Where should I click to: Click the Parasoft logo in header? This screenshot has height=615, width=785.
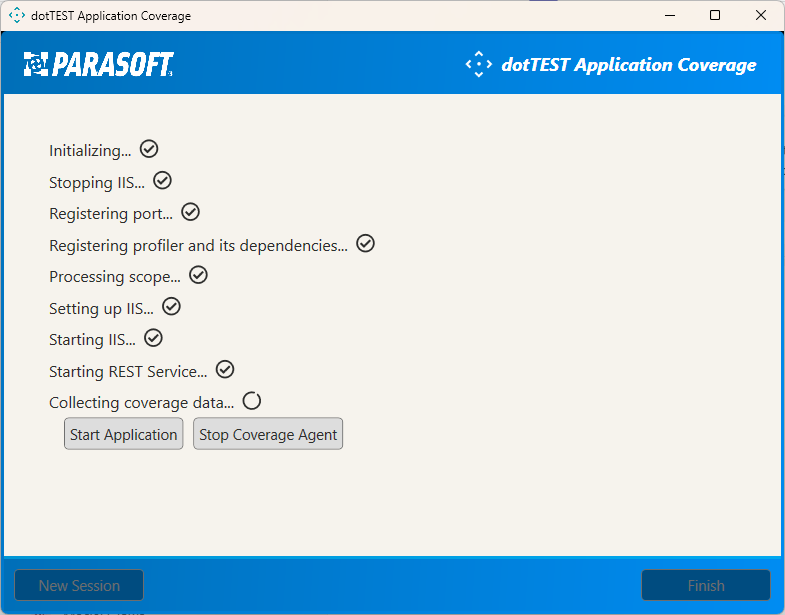tap(98, 64)
